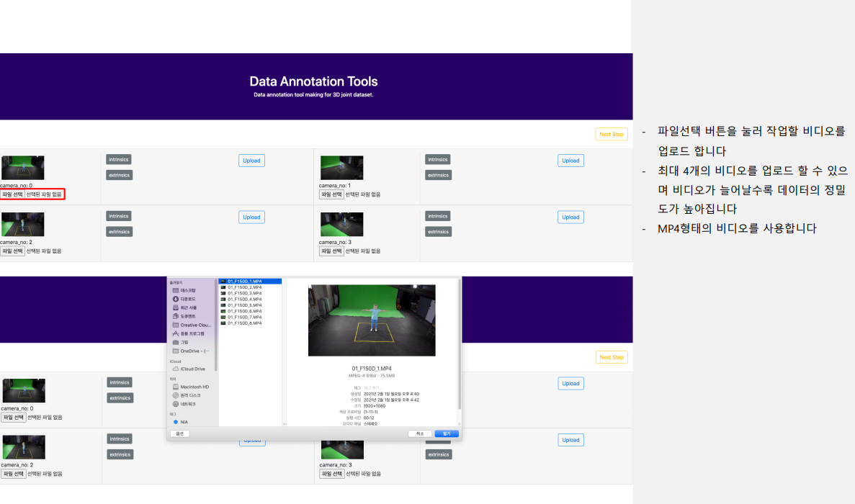Choose a file for camera_no: 3 behind the dialog
This screenshot has width=855, height=504.
(x=332, y=474)
